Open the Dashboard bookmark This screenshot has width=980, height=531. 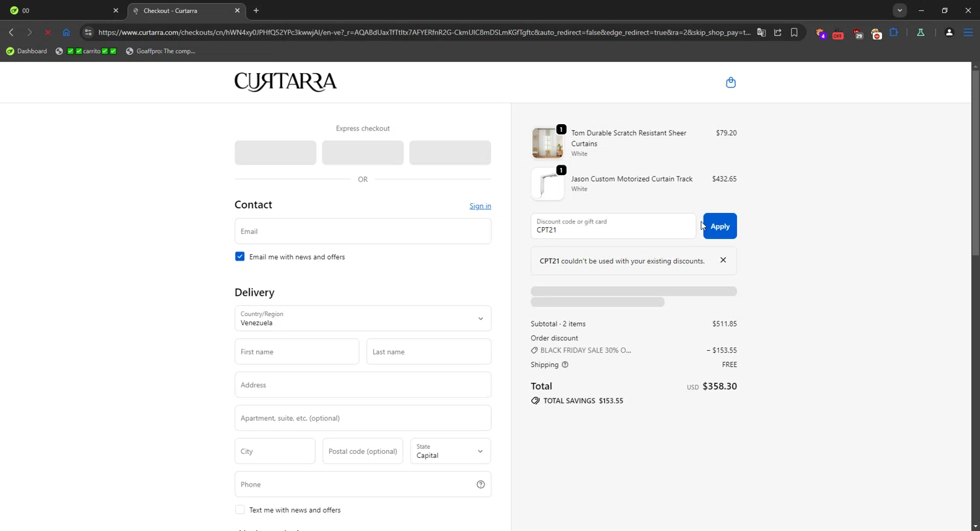27,51
